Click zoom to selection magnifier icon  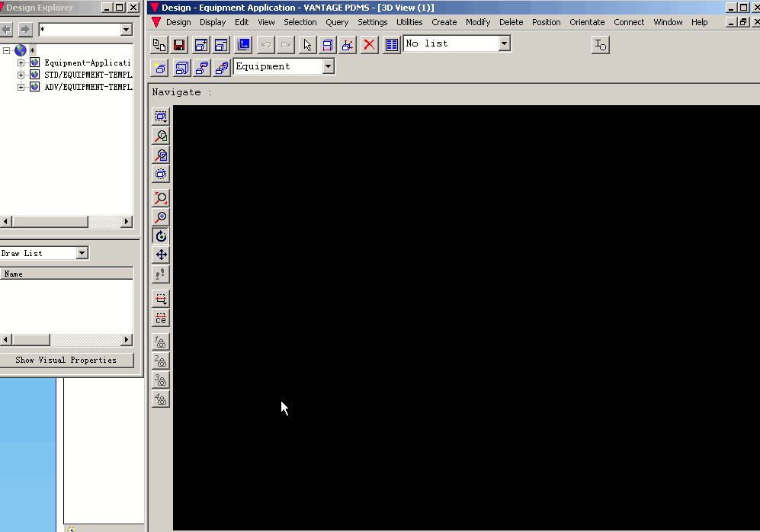click(x=161, y=136)
